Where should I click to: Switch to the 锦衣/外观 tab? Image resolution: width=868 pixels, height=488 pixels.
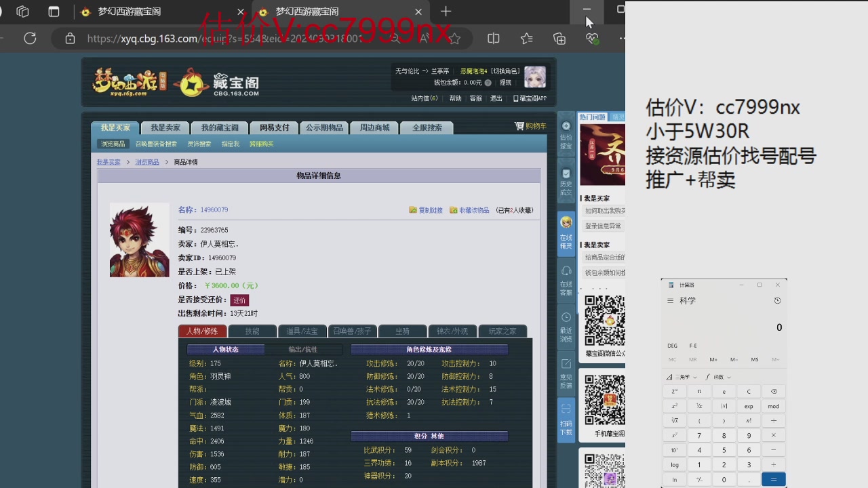(452, 331)
